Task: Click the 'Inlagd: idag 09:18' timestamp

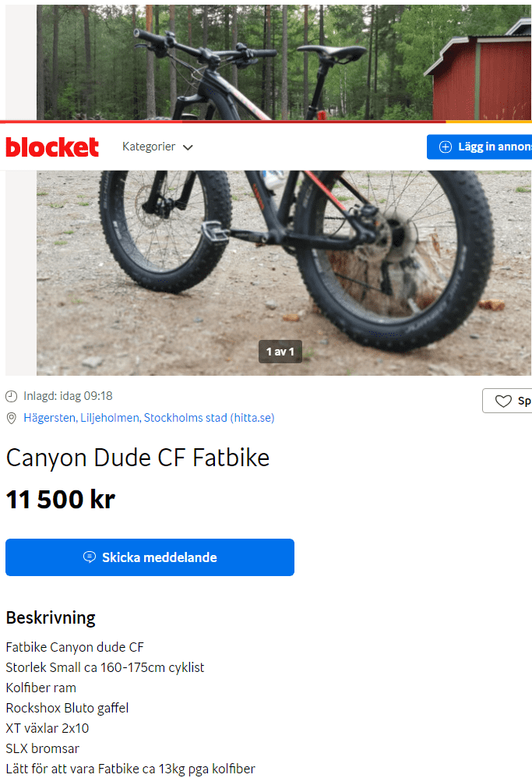Action: point(68,396)
